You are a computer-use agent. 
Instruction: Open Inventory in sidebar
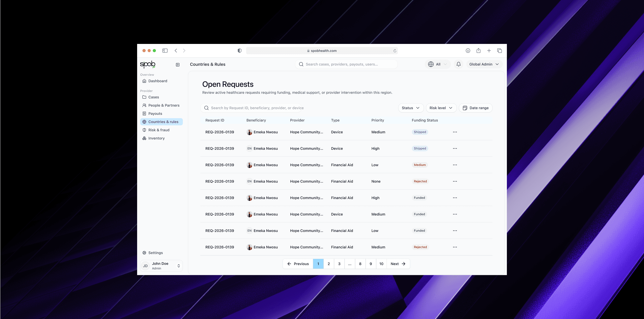[x=162, y=138]
